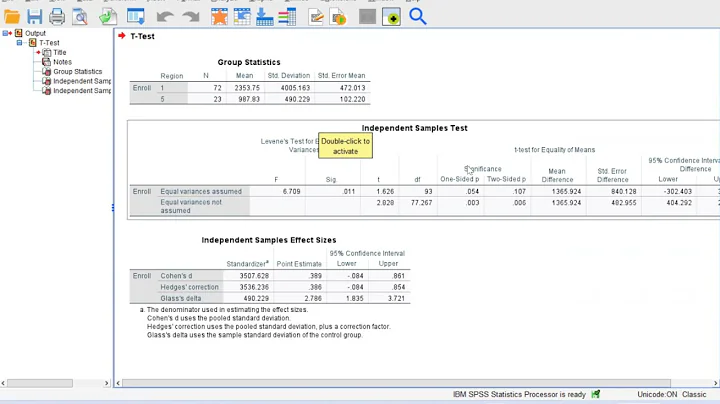Click the Independent Samples Effect Sizes title
Image resolution: width=720 pixels, height=404 pixels.
269,240
